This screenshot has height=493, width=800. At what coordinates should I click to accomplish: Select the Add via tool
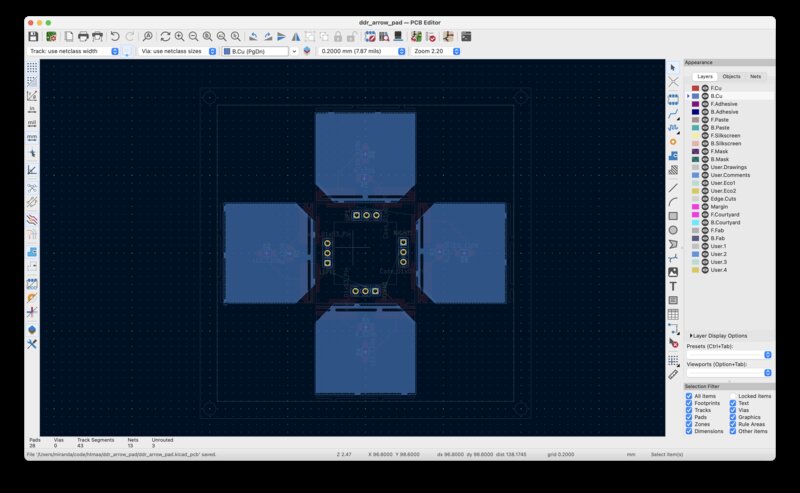point(673,141)
